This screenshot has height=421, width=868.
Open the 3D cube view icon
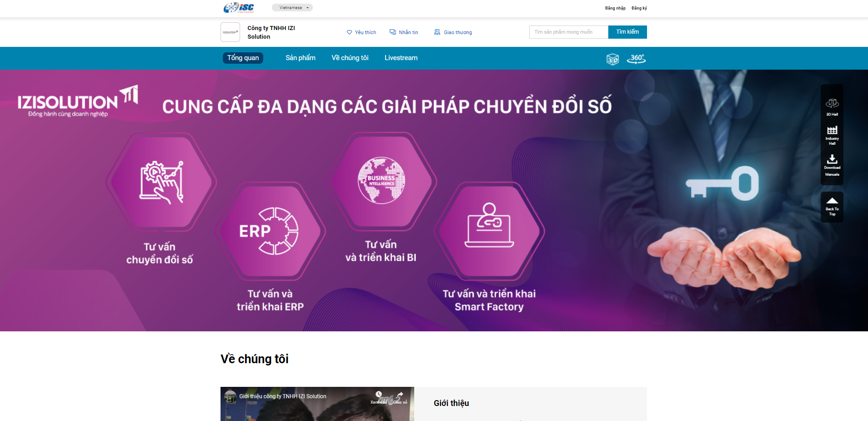[x=612, y=59]
